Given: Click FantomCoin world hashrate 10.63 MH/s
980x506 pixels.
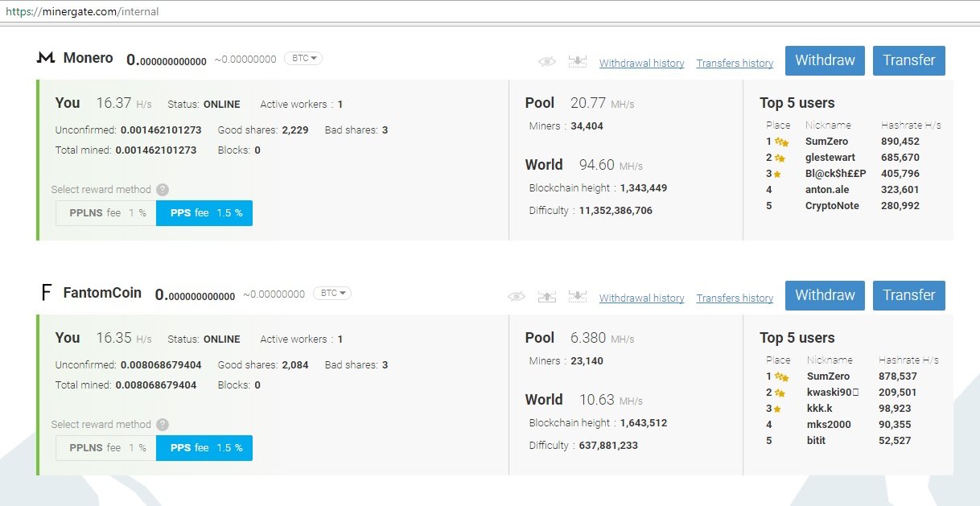Looking at the screenshot, I should coord(611,400).
